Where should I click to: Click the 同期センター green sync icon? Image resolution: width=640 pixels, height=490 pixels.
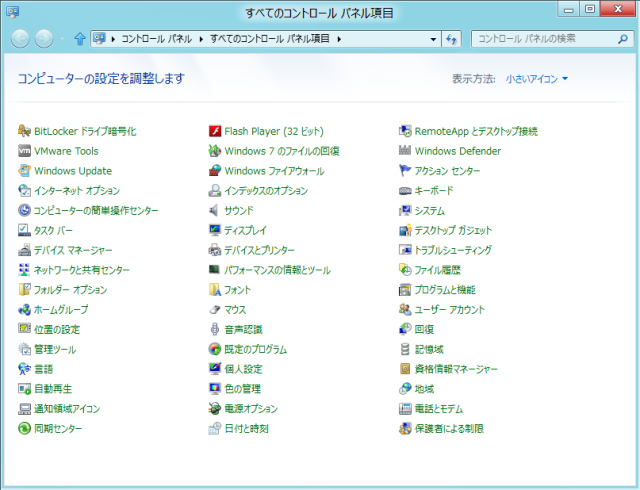tap(25, 429)
